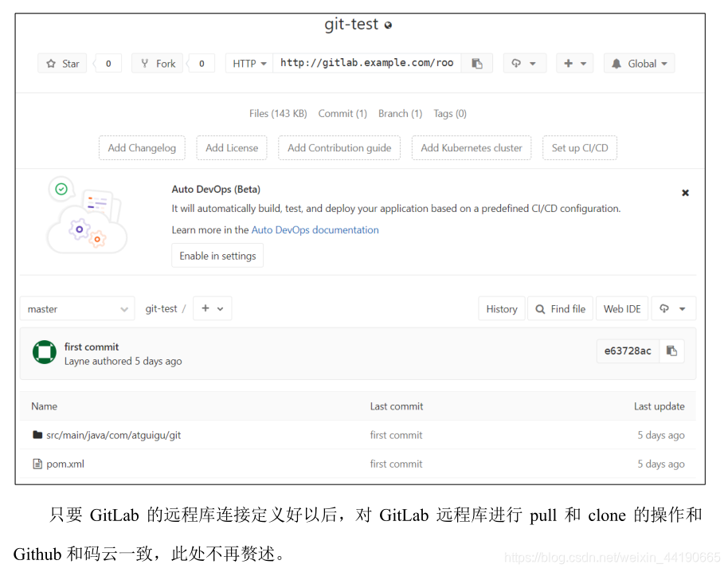
Task: Dismiss the Auto DevOps banner
Action: tap(685, 193)
